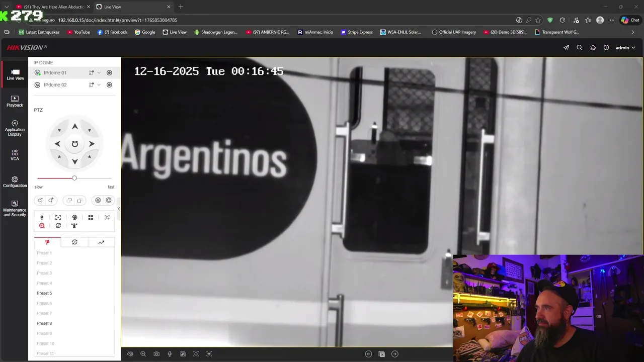
Task: Switch to Pattern tab
Action: tap(101, 242)
